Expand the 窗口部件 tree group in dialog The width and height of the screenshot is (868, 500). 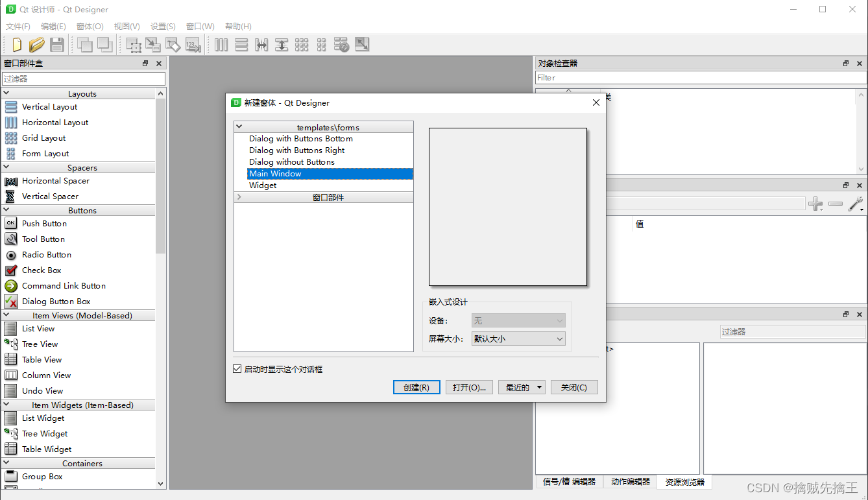[239, 197]
